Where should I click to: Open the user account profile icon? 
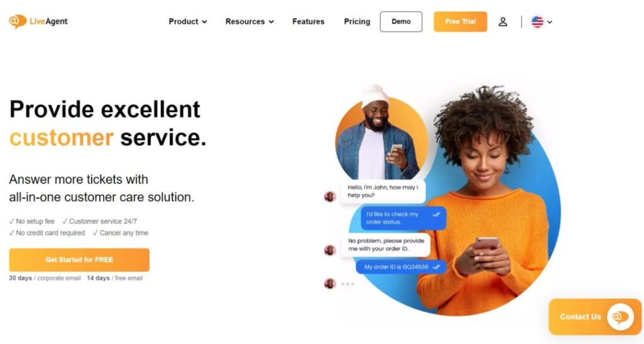click(502, 22)
